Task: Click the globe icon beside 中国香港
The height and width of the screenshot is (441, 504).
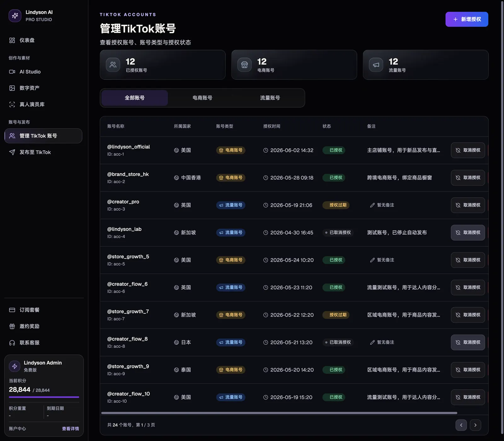Action: click(x=176, y=178)
